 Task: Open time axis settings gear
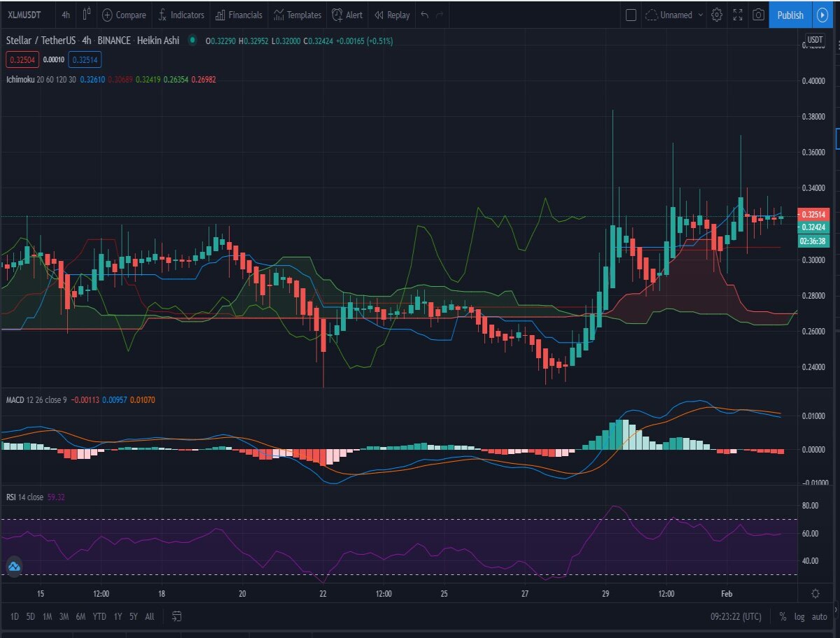815,593
